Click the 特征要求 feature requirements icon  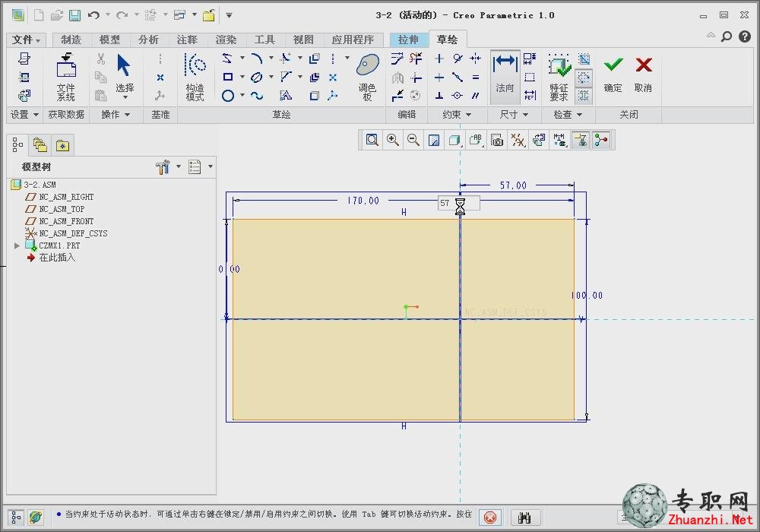pyautogui.click(x=559, y=77)
